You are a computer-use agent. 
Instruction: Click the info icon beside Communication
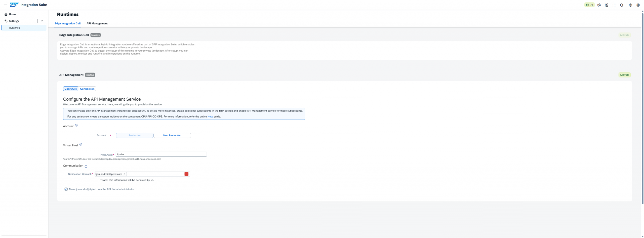[86, 167]
